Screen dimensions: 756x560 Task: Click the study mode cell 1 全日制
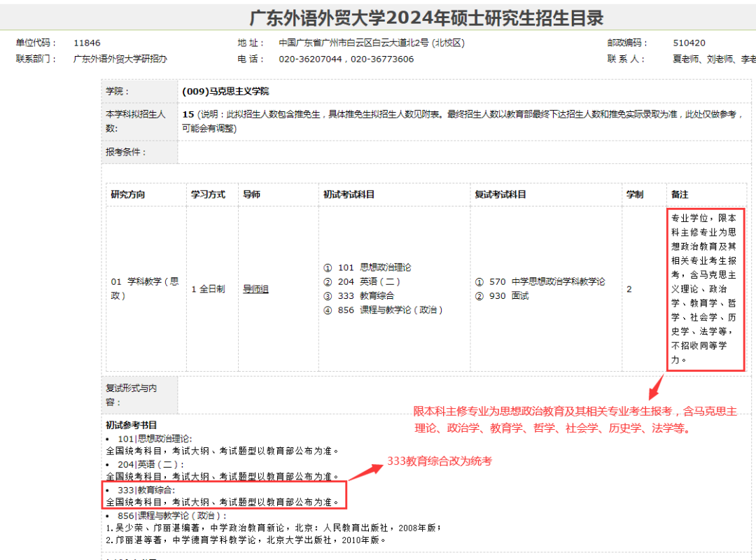(x=209, y=289)
